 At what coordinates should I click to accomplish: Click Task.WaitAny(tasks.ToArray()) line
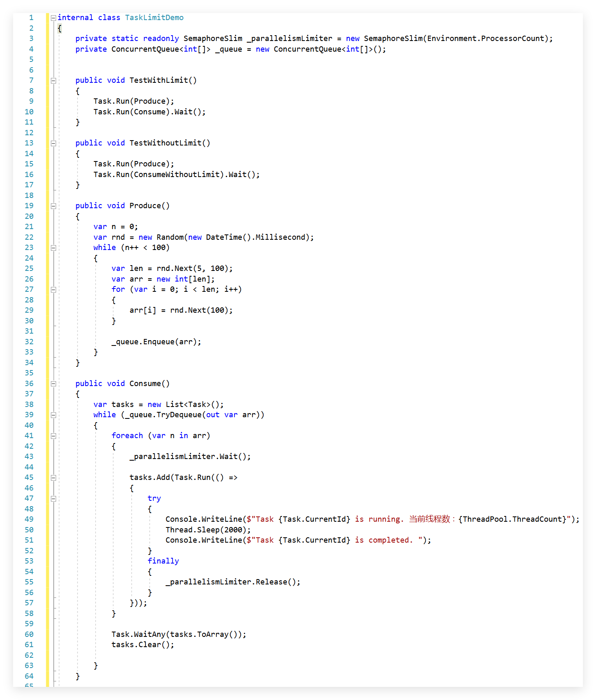click(179, 634)
